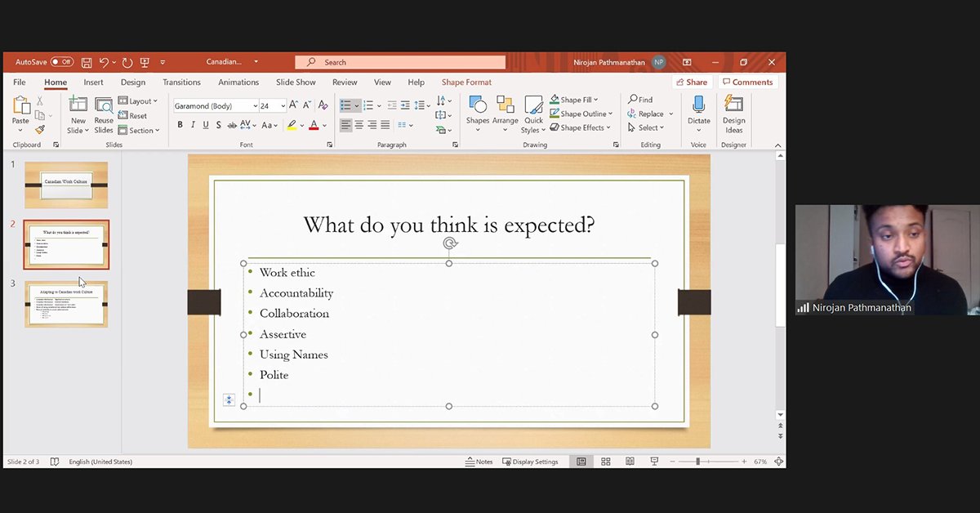Image resolution: width=980 pixels, height=513 pixels.
Task: Cut the selection with the scissors icon
Action: (39, 101)
